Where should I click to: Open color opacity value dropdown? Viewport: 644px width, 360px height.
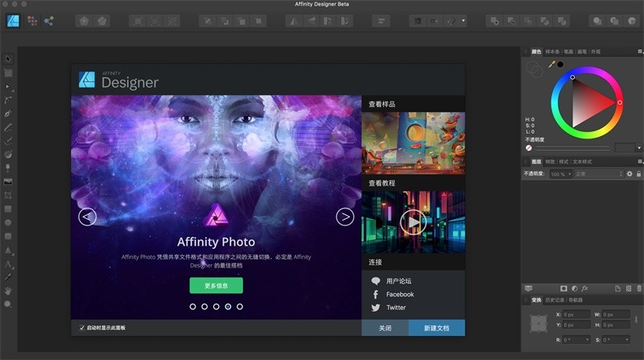[x=638, y=147]
